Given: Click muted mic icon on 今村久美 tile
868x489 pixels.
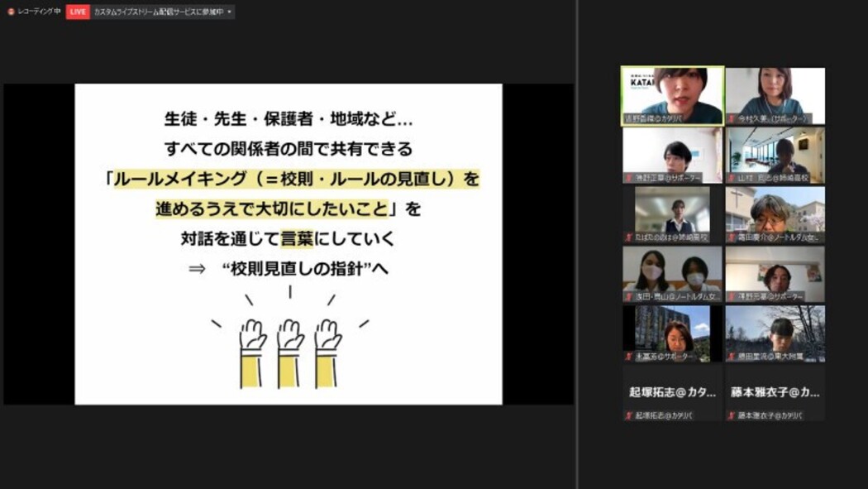Looking at the screenshot, I should click(x=731, y=118).
